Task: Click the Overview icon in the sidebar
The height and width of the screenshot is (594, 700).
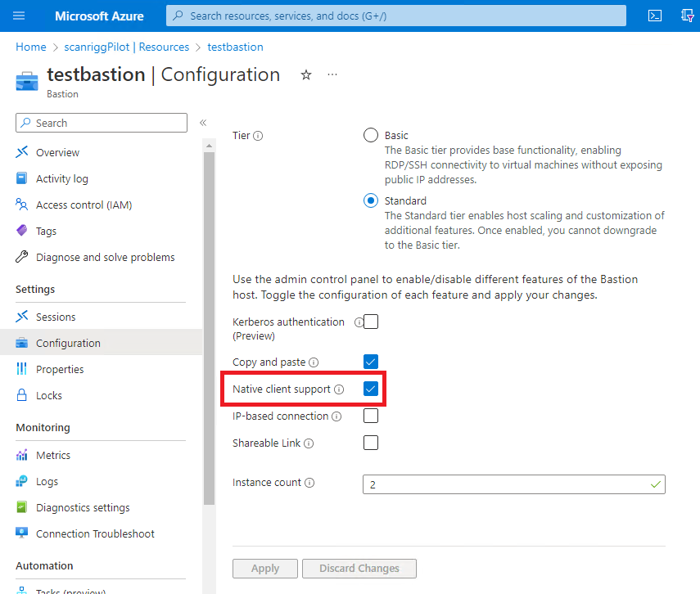Action: 22,152
